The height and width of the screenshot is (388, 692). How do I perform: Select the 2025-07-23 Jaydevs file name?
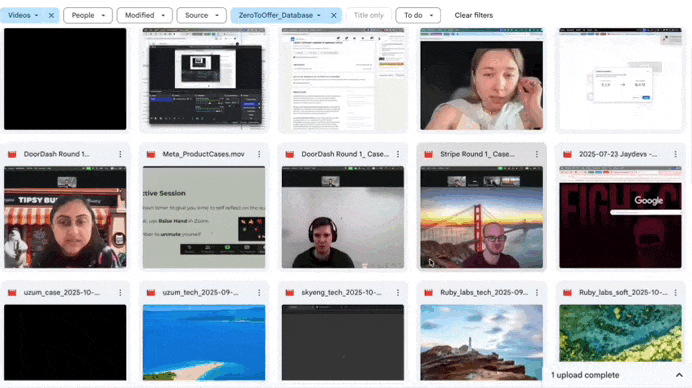click(618, 154)
